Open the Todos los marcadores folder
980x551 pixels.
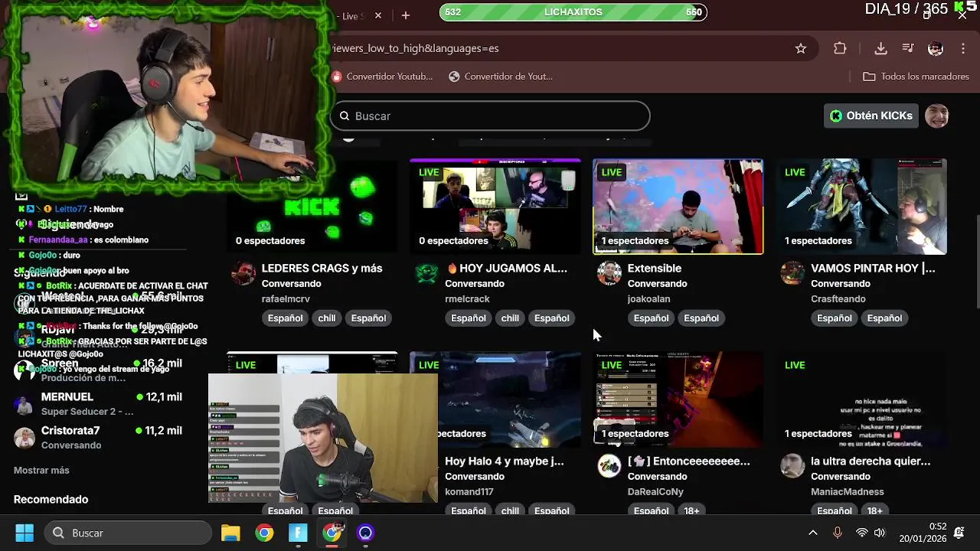(x=916, y=77)
